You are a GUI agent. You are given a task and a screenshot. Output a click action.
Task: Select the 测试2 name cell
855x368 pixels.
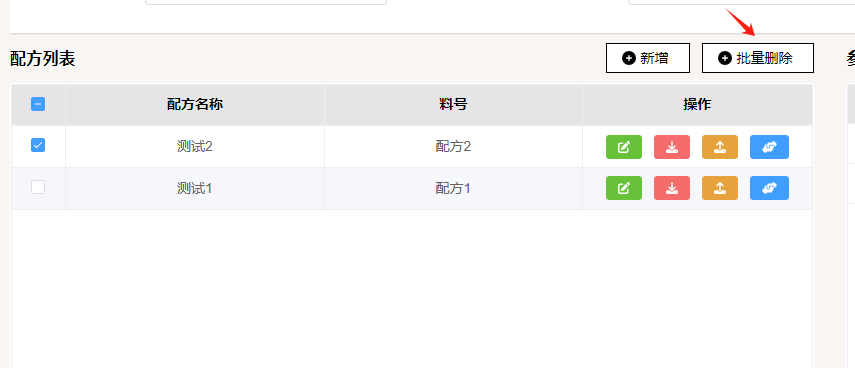195,147
